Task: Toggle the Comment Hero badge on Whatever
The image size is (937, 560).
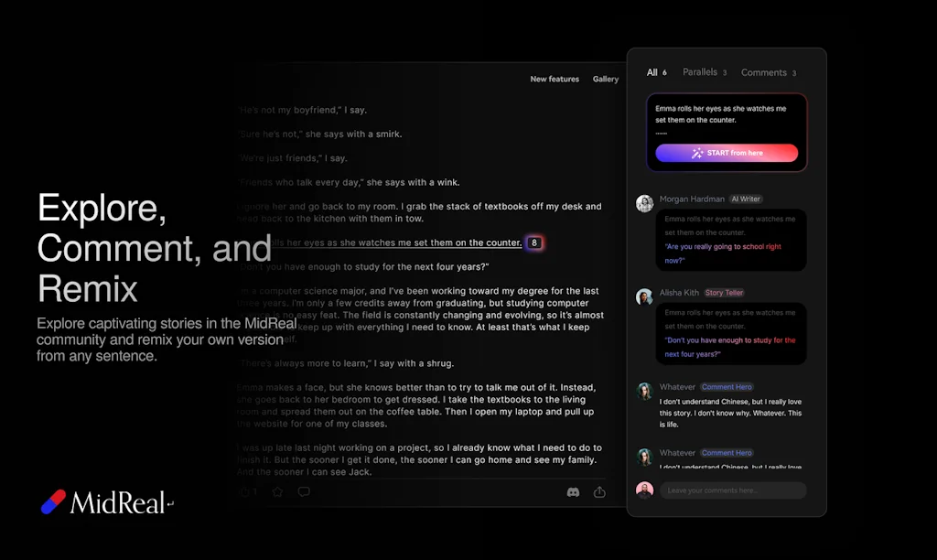Action: tap(727, 386)
